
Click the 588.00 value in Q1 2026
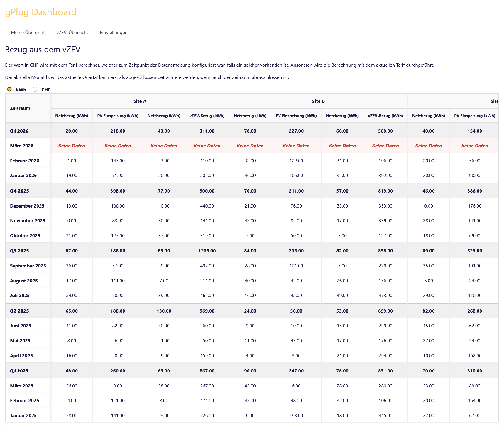tap(385, 131)
